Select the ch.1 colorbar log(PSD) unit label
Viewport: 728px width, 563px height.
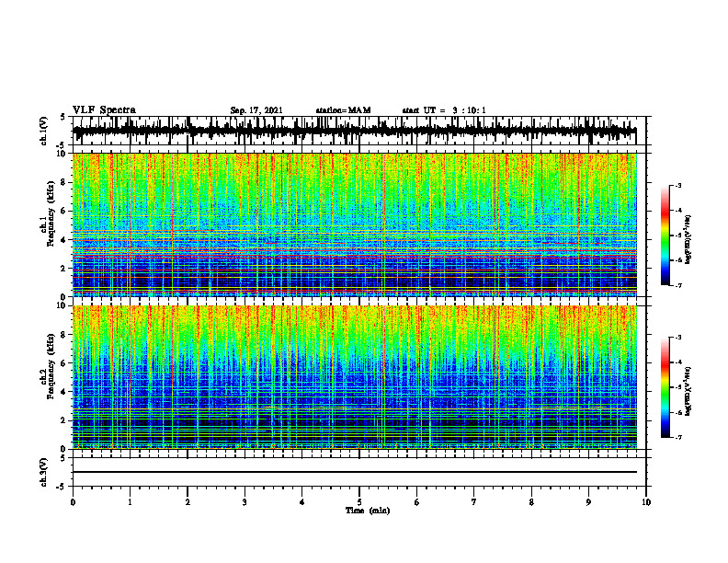tap(688, 240)
